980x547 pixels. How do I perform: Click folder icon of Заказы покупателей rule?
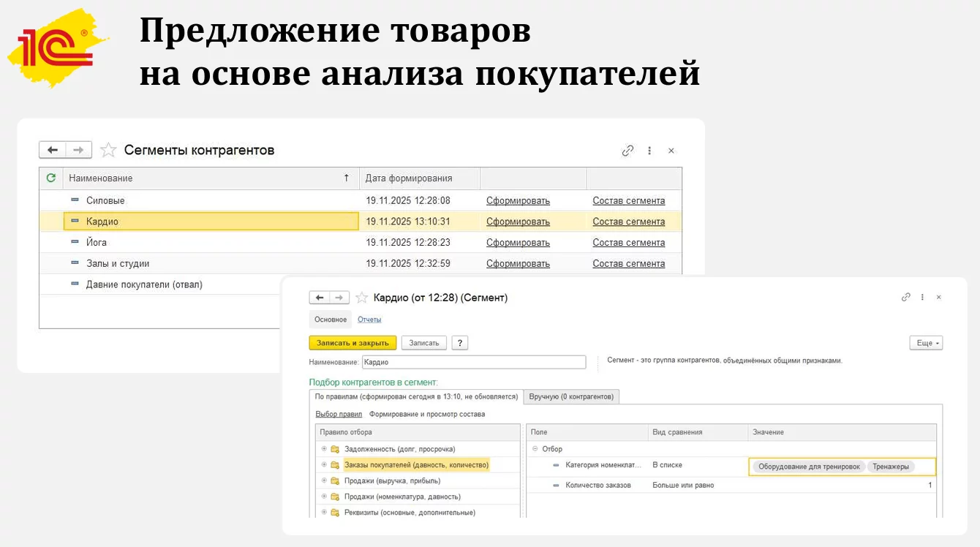tap(335, 465)
